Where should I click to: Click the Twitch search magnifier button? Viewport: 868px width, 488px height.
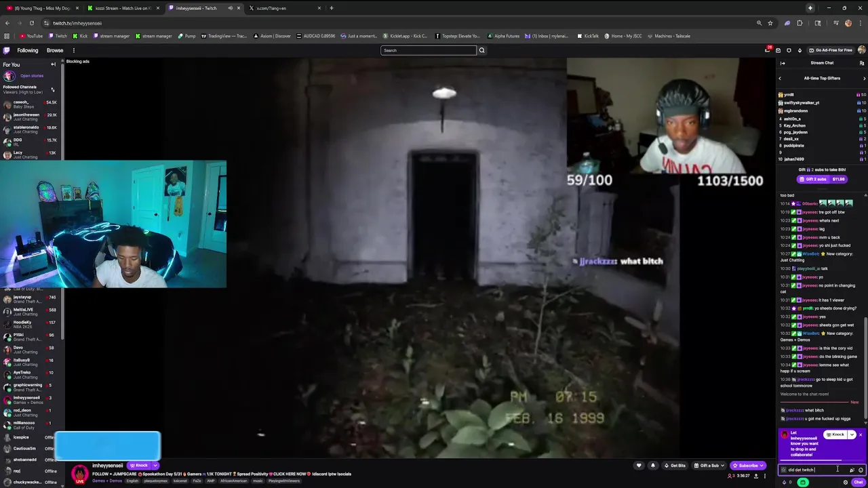482,50
